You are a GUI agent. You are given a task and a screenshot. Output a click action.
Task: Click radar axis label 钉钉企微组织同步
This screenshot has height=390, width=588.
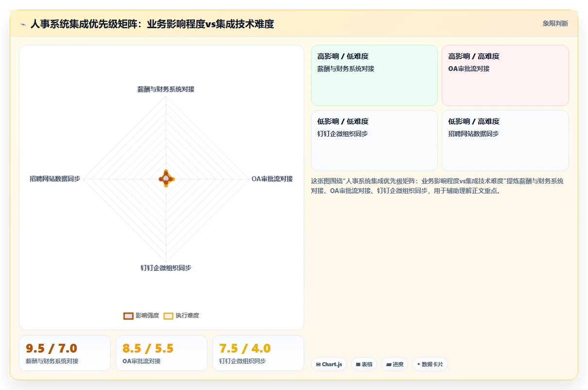coord(166,268)
